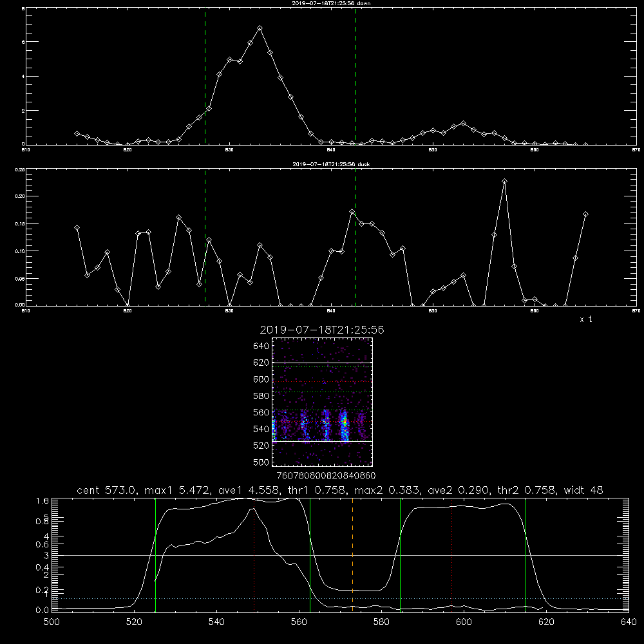Click the left green dashed line in dusk plot
Screen dimensions: 644x644
[205, 238]
